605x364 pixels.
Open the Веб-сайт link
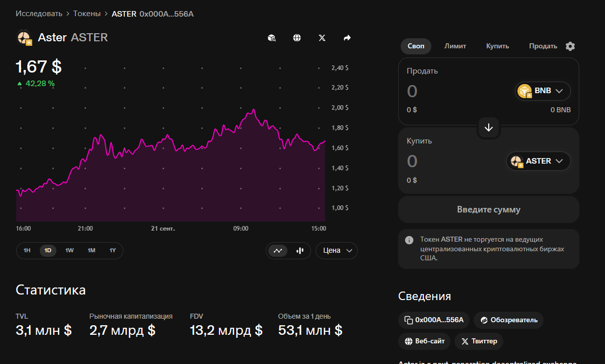click(x=424, y=341)
